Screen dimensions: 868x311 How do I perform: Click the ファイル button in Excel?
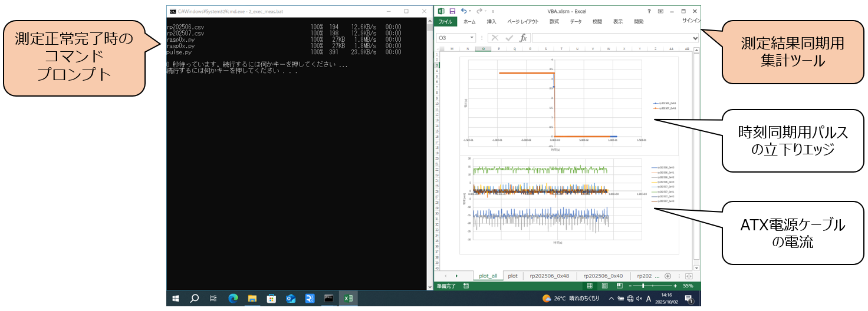tap(445, 22)
